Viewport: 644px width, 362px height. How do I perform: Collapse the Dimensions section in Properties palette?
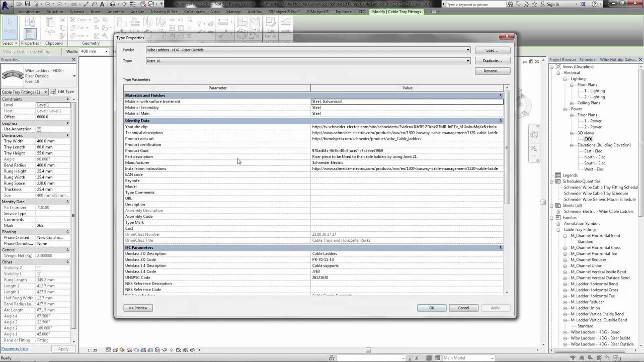(67, 135)
